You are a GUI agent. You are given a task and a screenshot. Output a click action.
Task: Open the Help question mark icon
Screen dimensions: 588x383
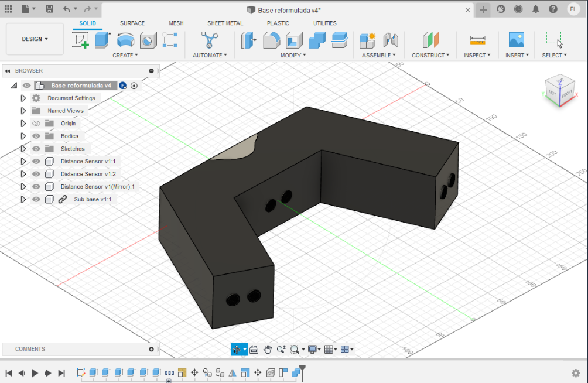pyautogui.click(x=553, y=9)
